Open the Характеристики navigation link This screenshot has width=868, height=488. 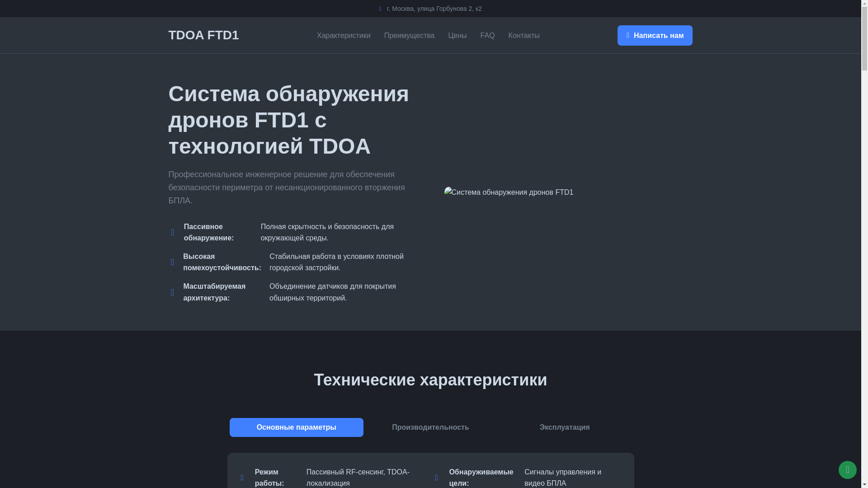point(344,35)
